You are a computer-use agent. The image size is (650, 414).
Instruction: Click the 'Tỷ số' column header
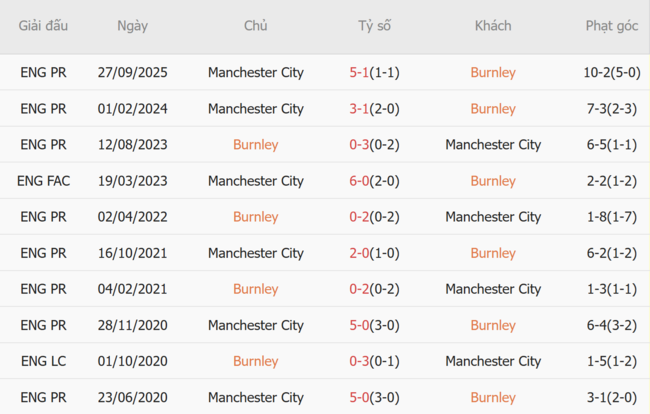pyautogui.click(x=375, y=26)
